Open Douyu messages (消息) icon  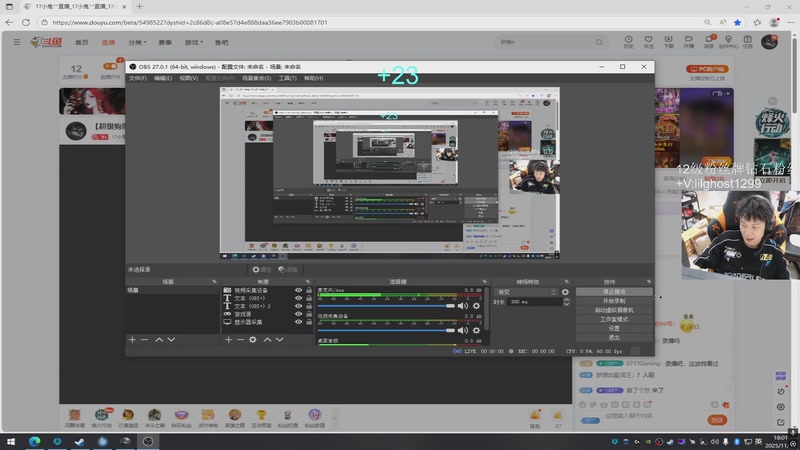(709, 42)
